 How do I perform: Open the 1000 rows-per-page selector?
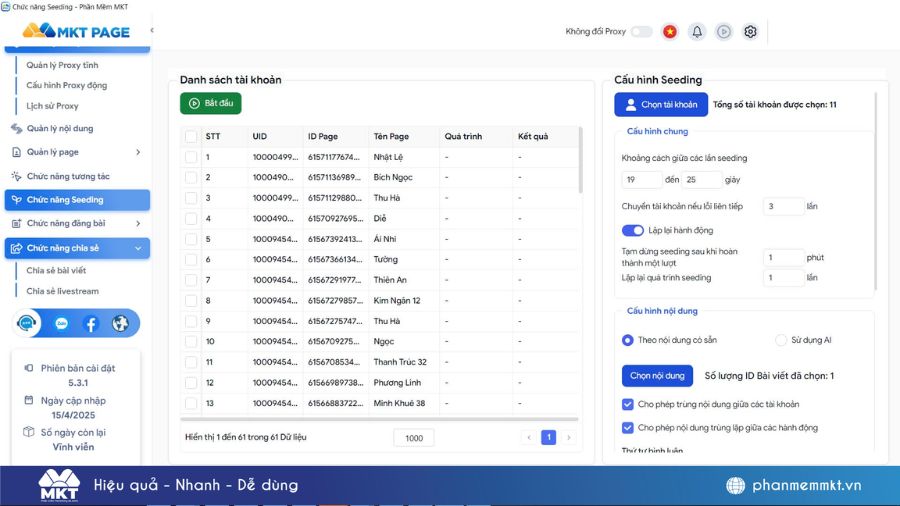point(414,438)
